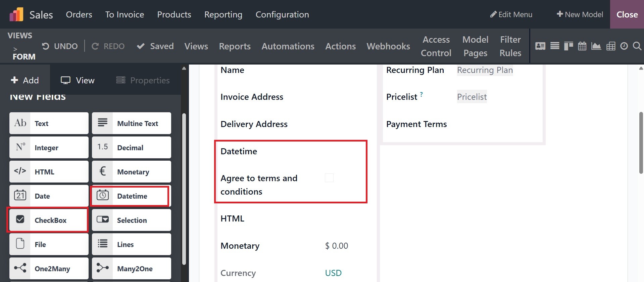644x282 pixels.
Task: Switch to the pivot table view icon
Action: pos(611,46)
